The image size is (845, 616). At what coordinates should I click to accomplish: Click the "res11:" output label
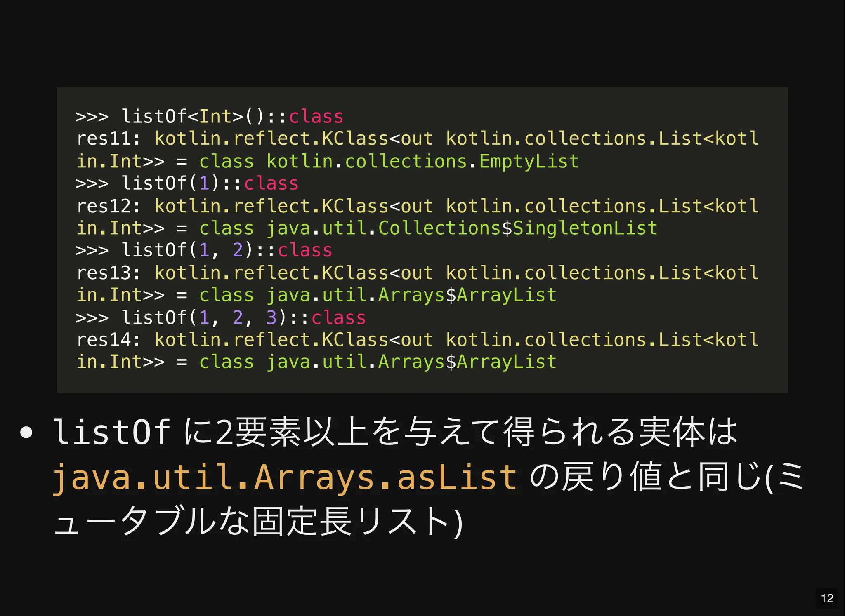coord(109,139)
